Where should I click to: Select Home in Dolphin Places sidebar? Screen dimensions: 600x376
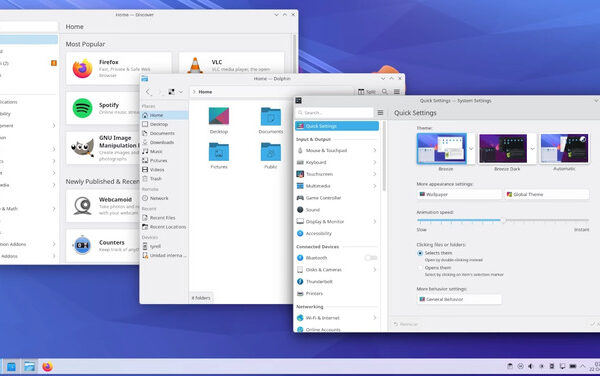(x=164, y=115)
